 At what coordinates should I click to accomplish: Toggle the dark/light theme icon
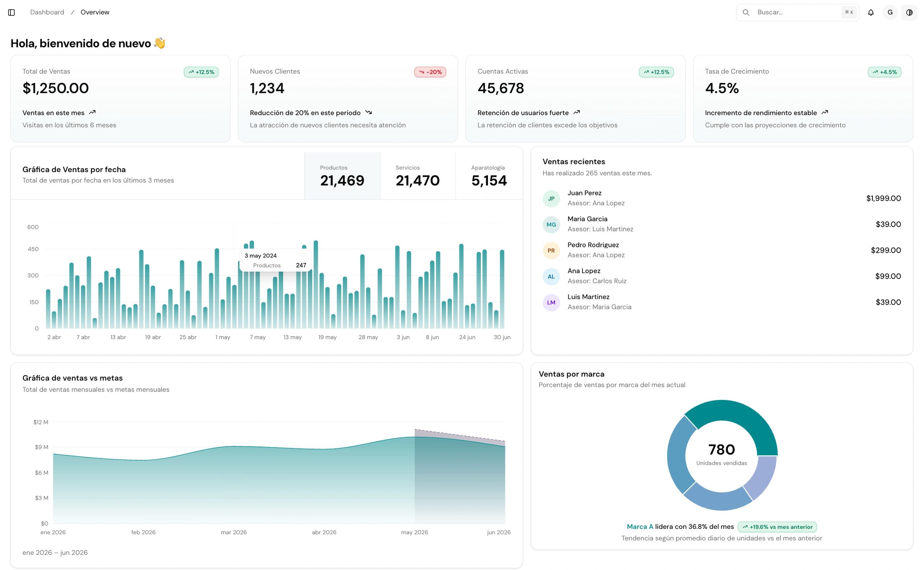909,12
